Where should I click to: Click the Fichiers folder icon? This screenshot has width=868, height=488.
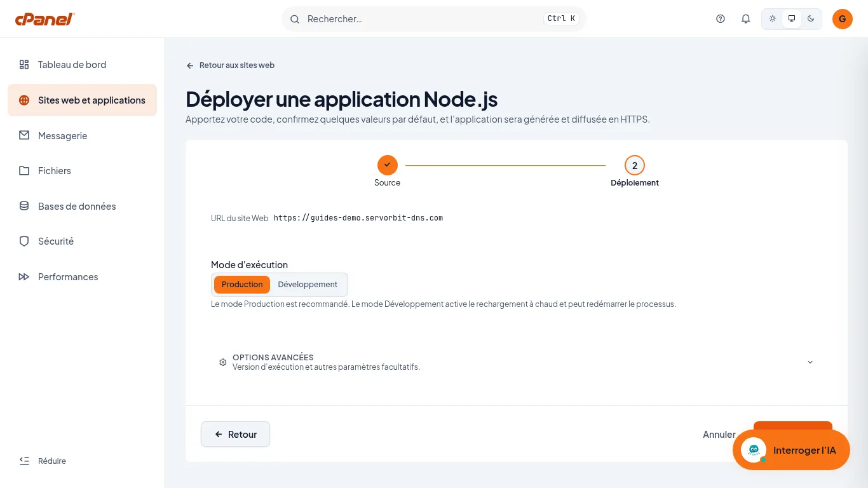(24, 171)
